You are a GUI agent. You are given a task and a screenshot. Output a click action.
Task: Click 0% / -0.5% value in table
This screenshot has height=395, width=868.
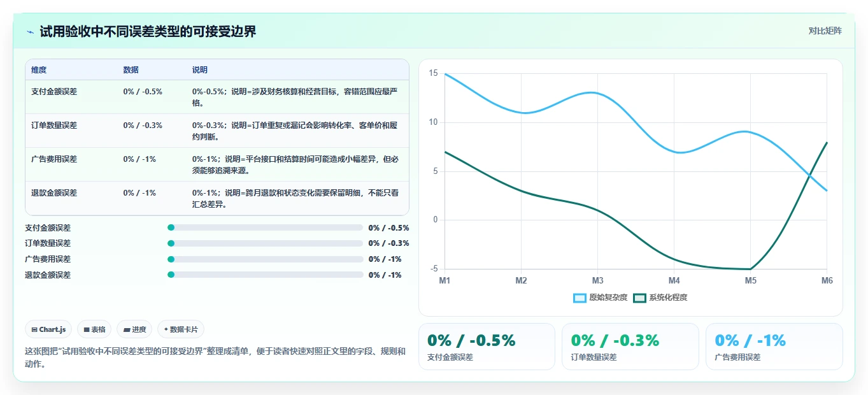[x=143, y=92]
